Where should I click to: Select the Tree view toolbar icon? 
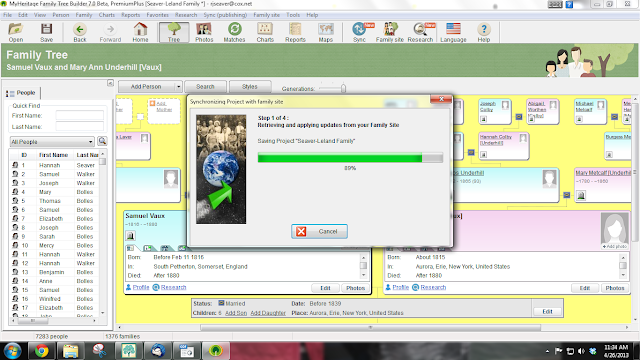click(174, 32)
